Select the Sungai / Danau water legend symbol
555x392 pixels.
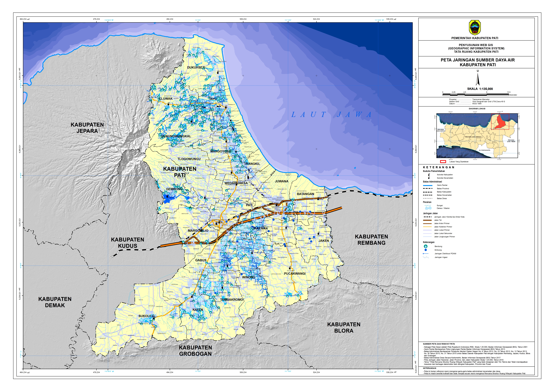click(x=428, y=207)
